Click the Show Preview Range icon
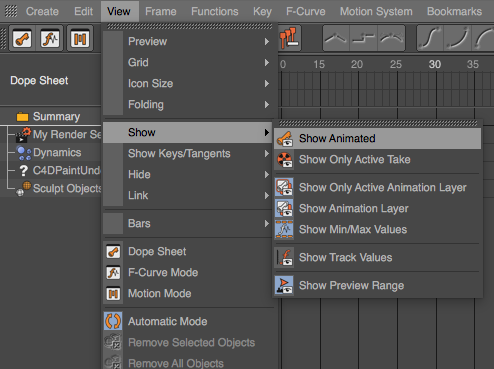This screenshot has width=494, height=369. [284, 285]
